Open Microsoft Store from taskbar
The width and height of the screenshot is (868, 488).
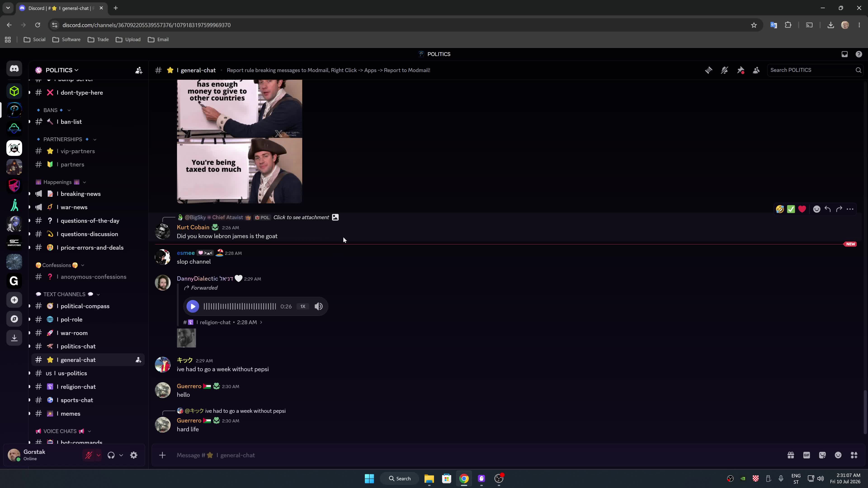click(x=446, y=479)
